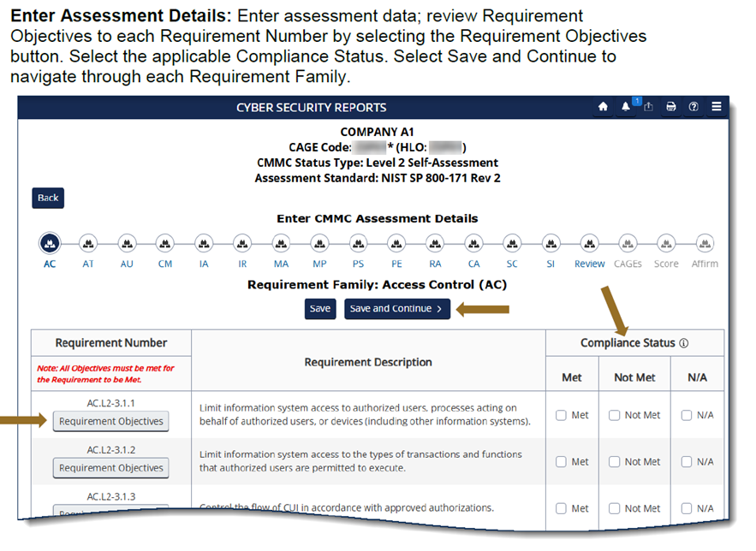Open Requirement Objectives for AC.L2-3.1.2

(x=111, y=468)
